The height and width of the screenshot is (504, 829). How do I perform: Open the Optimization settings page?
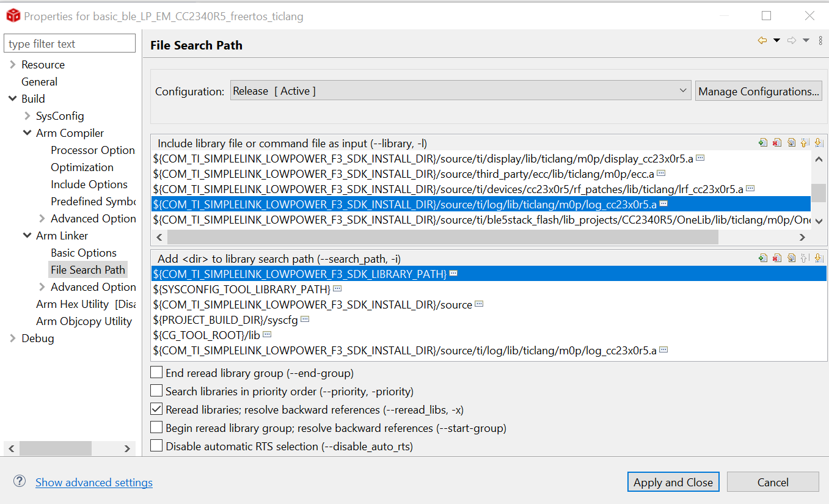82,167
